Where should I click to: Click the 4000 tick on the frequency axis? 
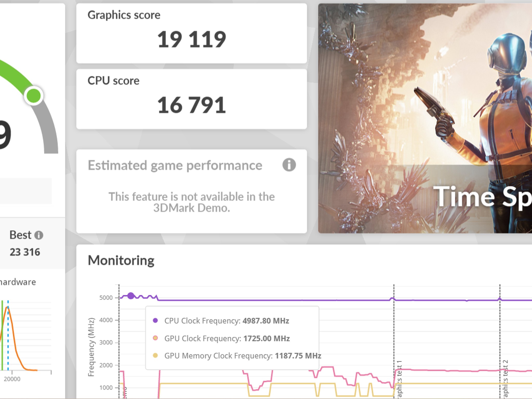(x=106, y=320)
